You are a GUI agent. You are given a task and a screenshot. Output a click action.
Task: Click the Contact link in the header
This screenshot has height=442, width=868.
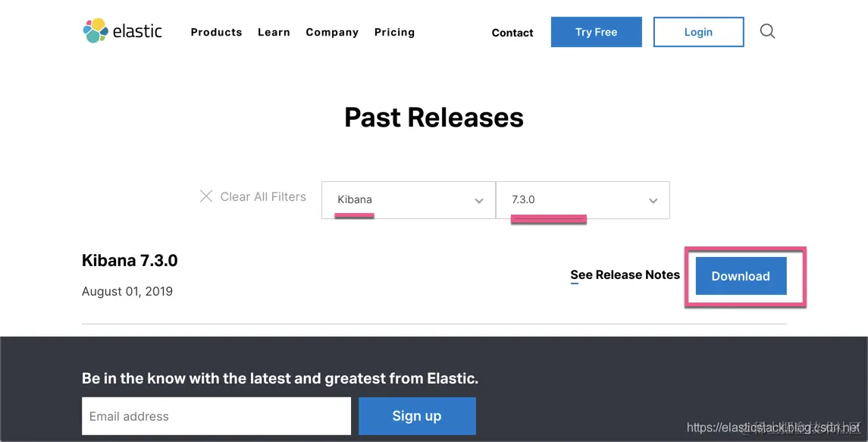512,33
